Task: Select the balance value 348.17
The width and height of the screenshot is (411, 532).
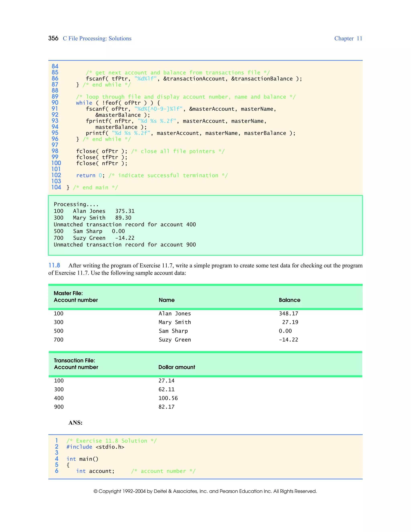Action: (x=288, y=314)
